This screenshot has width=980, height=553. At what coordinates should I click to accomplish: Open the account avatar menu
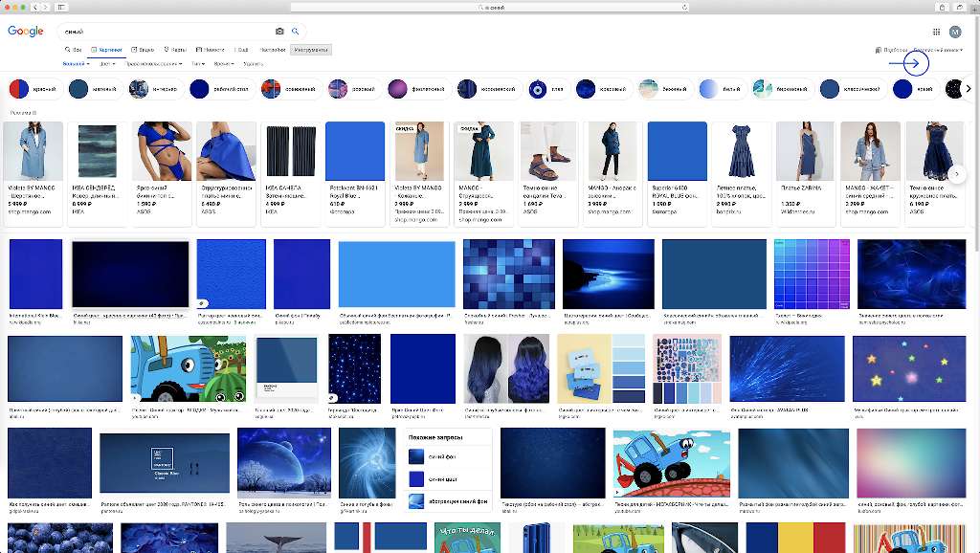(954, 32)
